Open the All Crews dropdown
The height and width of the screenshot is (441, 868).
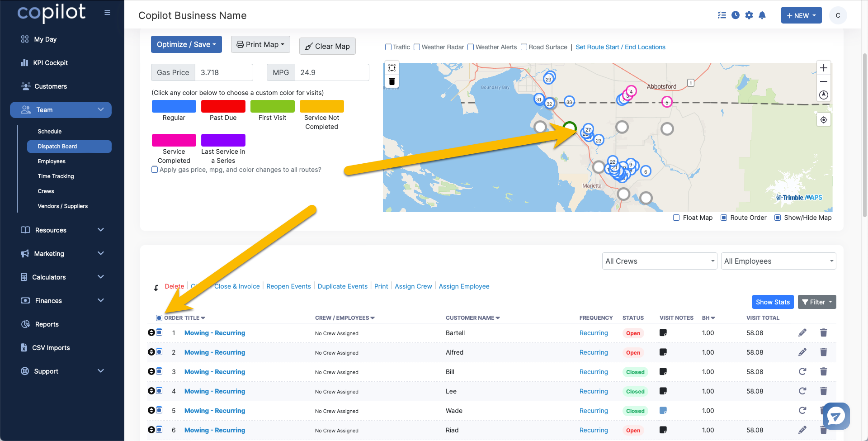click(660, 261)
